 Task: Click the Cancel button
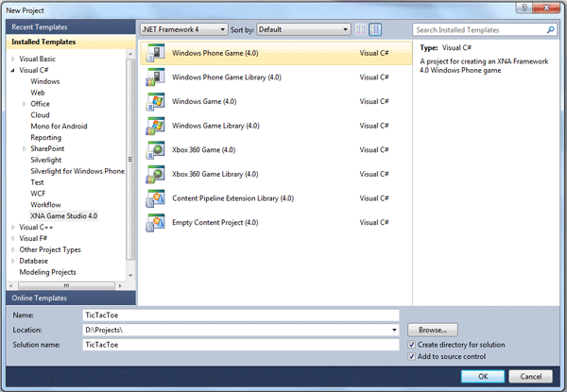tap(530, 376)
